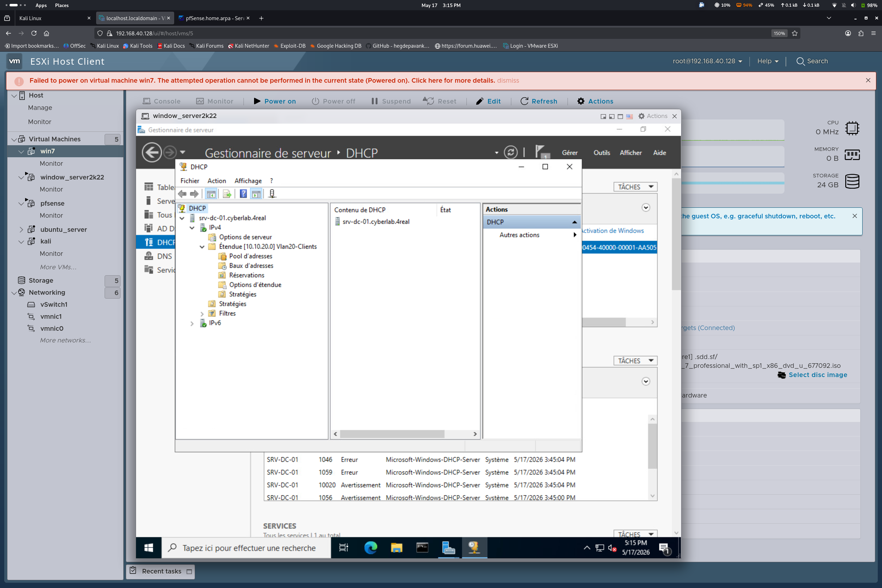Open the Gérer menu in Server Manager
Image resolution: width=882 pixels, height=588 pixels.
570,153
